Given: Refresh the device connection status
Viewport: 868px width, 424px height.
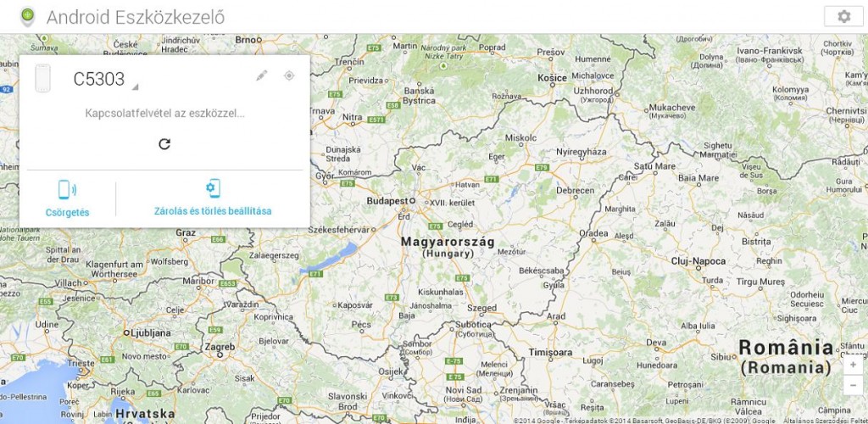Looking at the screenshot, I should coord(164,143).
